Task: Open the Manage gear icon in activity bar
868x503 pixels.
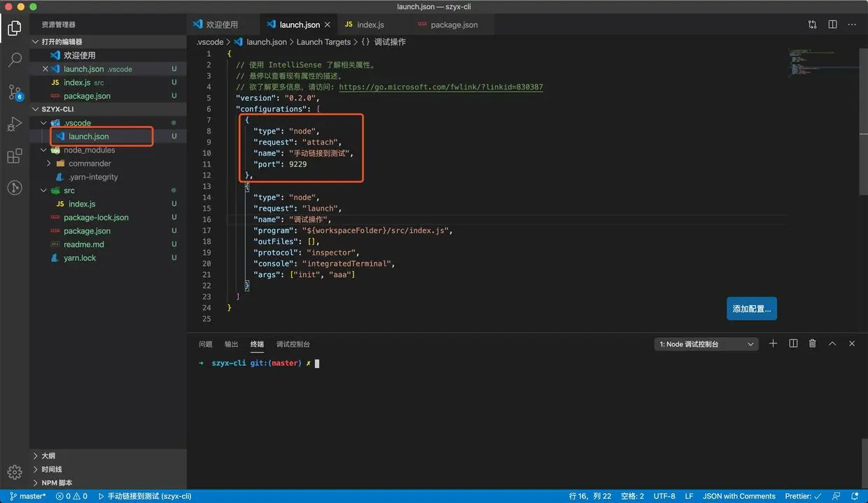Action: tap(15, 472)
